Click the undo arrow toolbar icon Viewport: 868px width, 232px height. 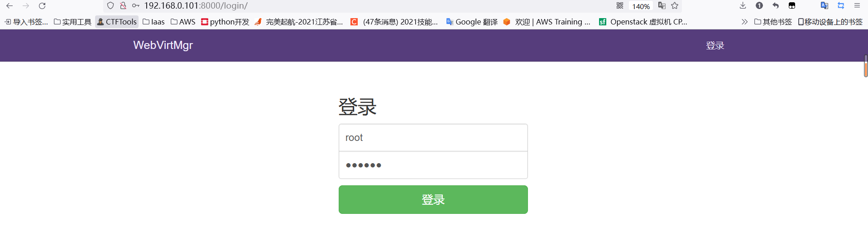[x=776, y=6]
